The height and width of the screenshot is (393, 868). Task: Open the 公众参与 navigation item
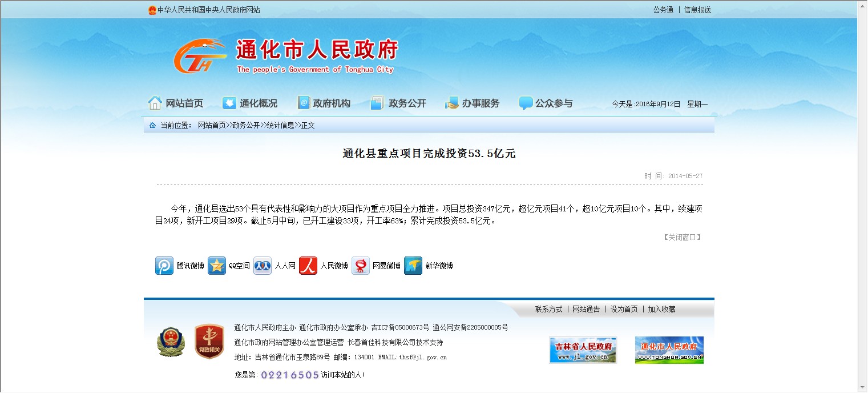click(546, 103)
